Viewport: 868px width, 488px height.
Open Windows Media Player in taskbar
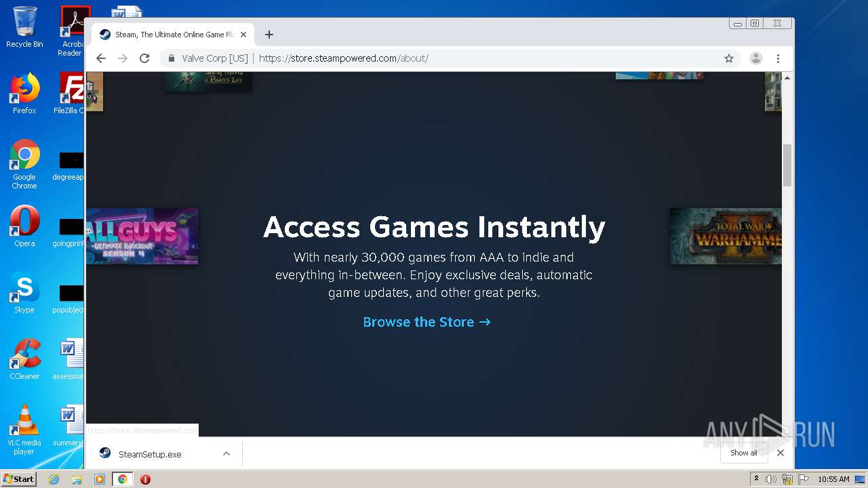[99, 479]
